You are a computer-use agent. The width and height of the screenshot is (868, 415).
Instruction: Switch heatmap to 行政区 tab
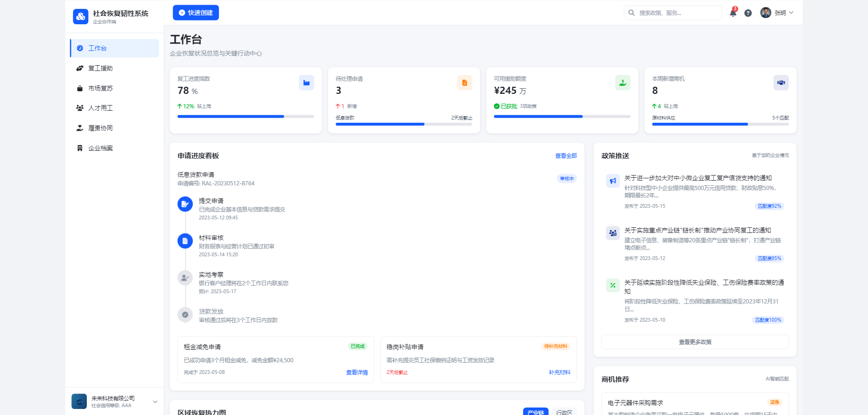[x=564, y=412]
